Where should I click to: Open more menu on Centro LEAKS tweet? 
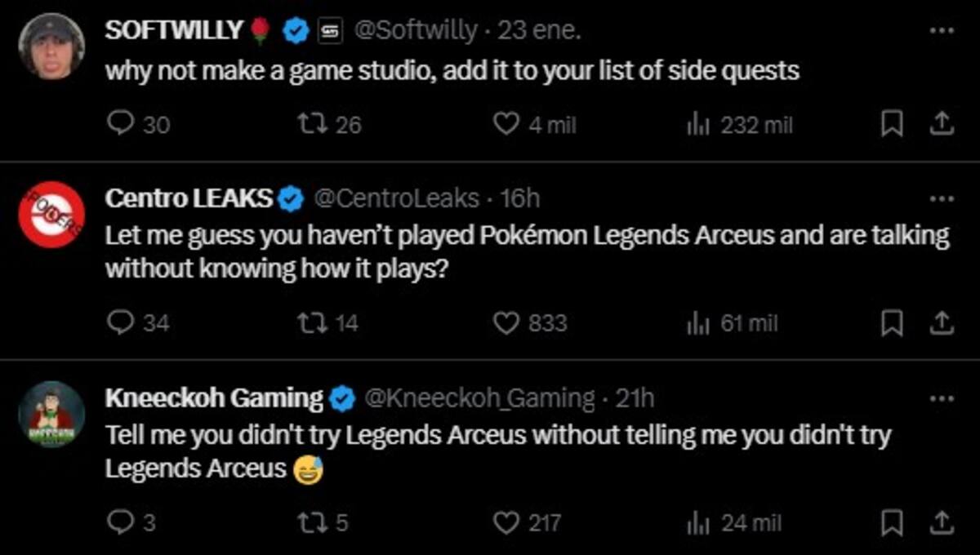click(941, 198)
